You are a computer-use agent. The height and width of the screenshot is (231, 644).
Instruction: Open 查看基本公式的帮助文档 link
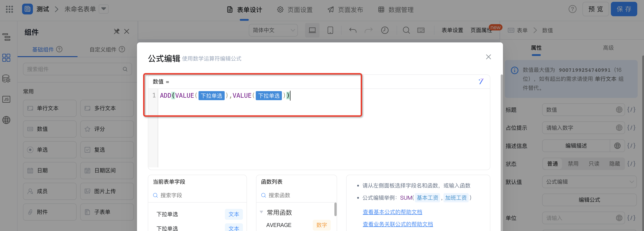click(392, 212)
